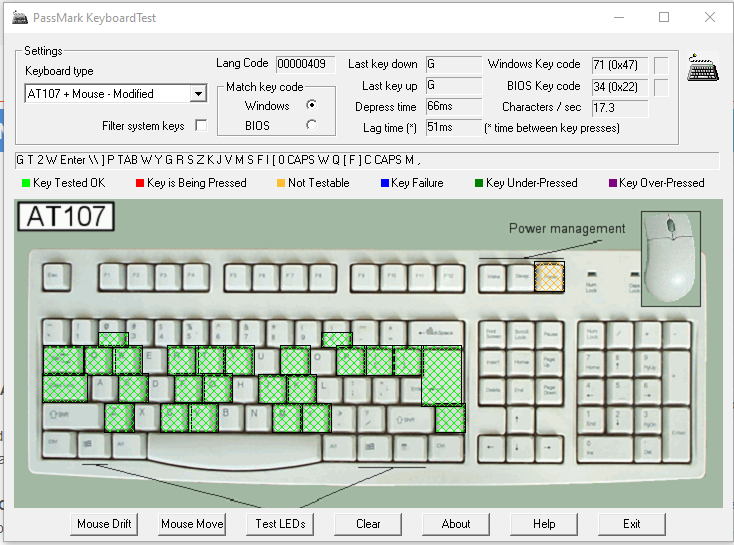The image size is (734, 545).
Task: Click the Windows Key code value field
Action: (620, 65)
